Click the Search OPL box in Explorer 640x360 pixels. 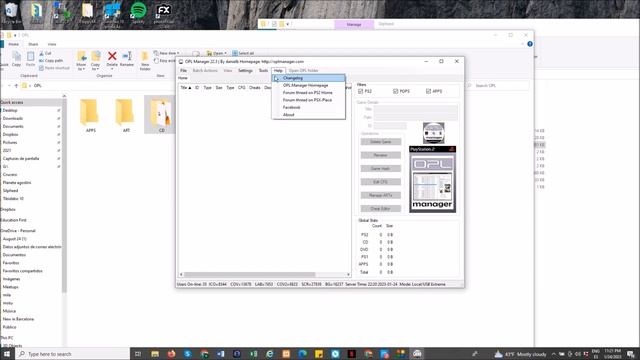[x=499, y=86]
